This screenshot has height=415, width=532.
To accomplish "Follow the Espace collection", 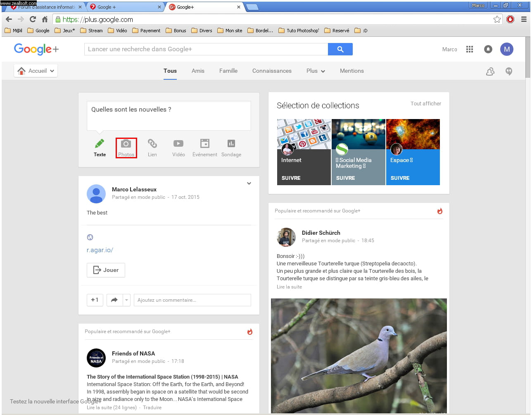I will click(x=400, y=178).
